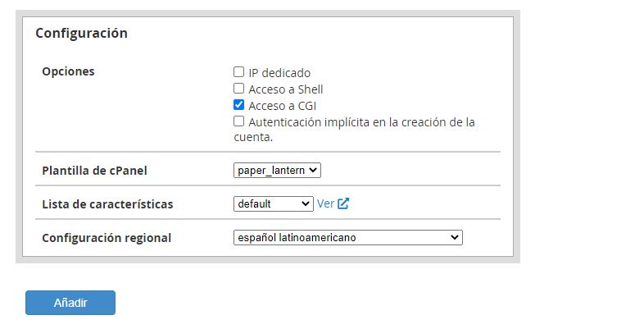Uncheck the Acceso a CGI checkbox
Screen dimensions: 644x329
click(x=239, y=105)
